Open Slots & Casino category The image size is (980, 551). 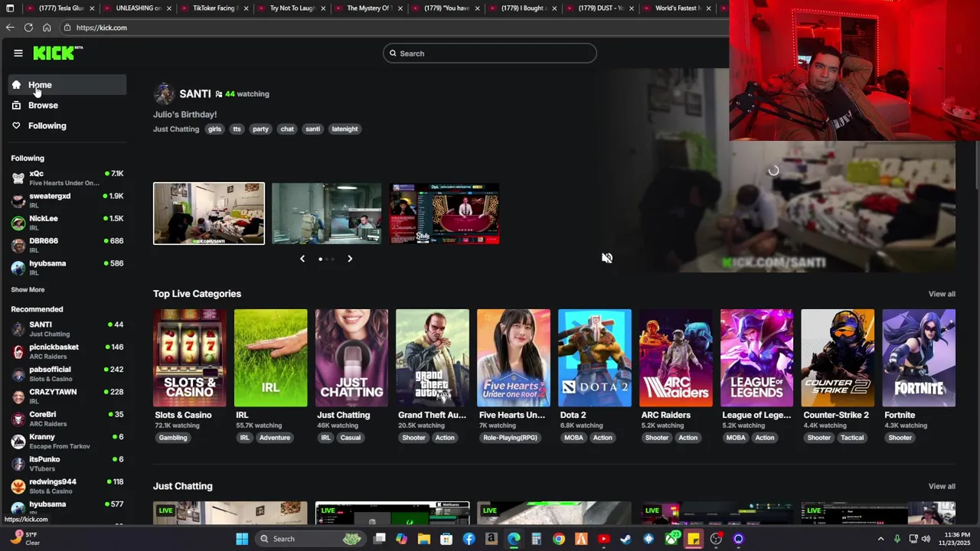point(190,358)
